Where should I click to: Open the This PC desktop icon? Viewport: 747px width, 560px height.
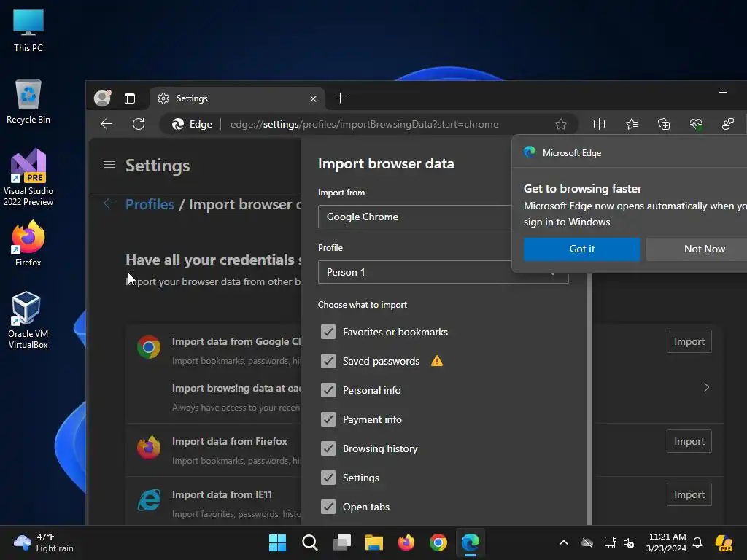pos(28,30)
